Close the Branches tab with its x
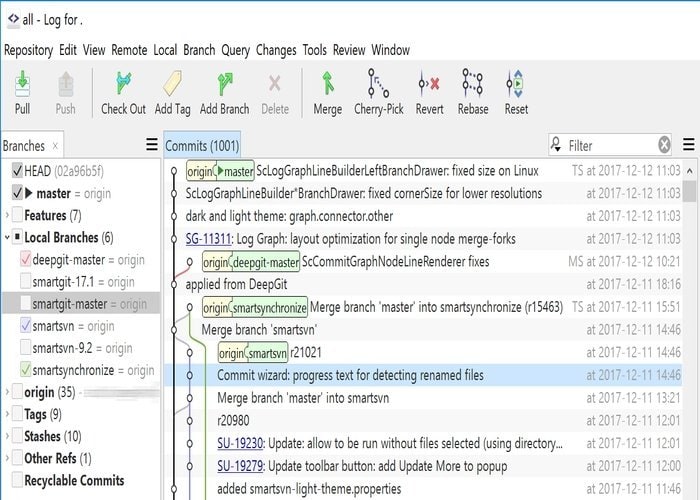The width and height of the screenshot is (700, 500). [x=55, y=146]
